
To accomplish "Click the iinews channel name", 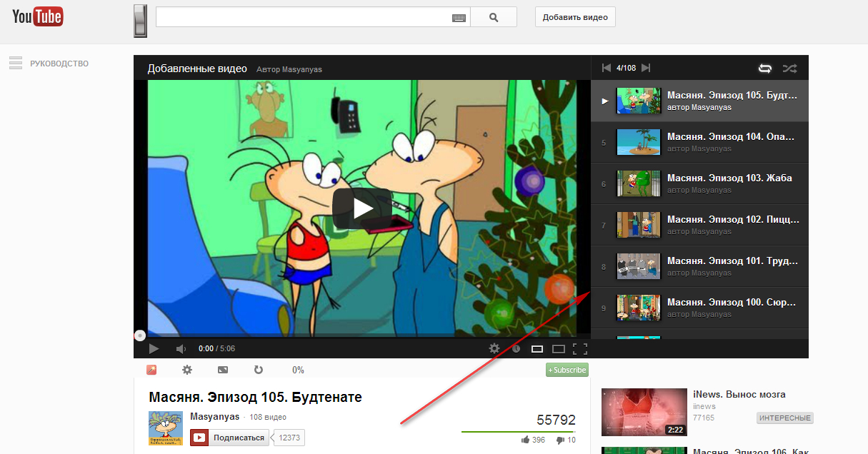I will pos(704,406).
